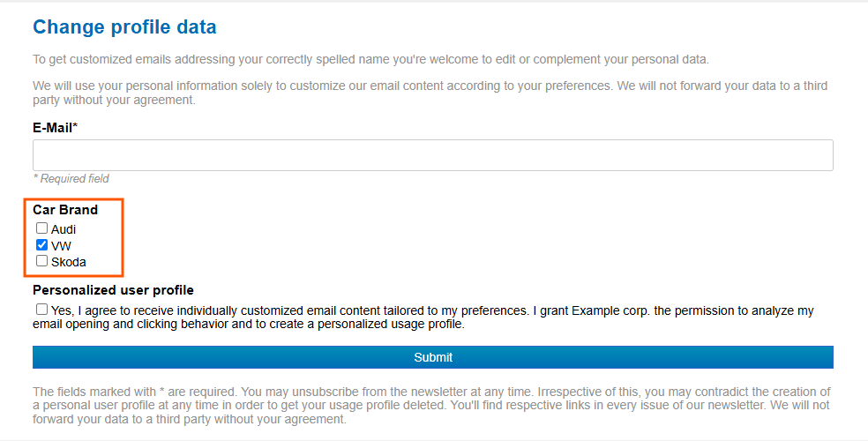Click the 'Change profile data' heading

tap(124, 27)
